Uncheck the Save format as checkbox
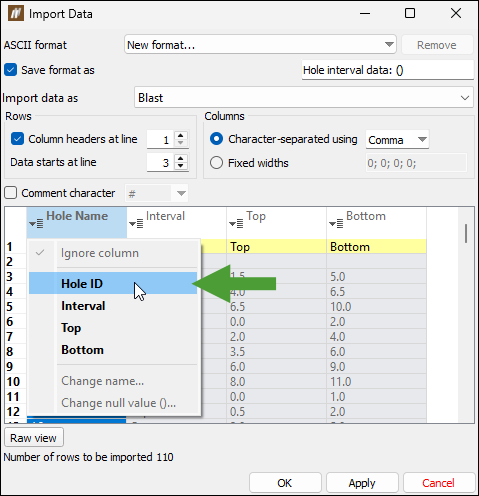This screenshot has width=479, height=496. tap(11, 70)
